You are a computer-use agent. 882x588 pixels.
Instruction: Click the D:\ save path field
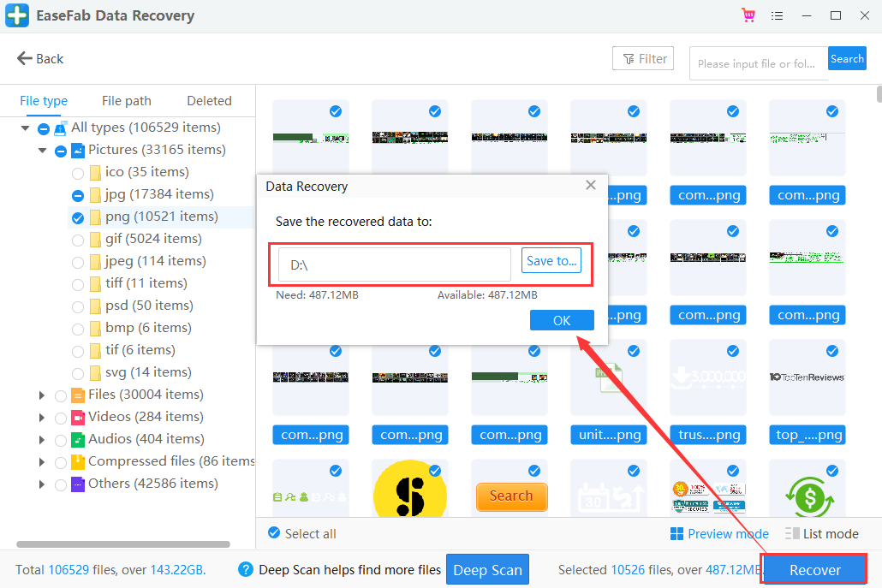tap(394, 264)
